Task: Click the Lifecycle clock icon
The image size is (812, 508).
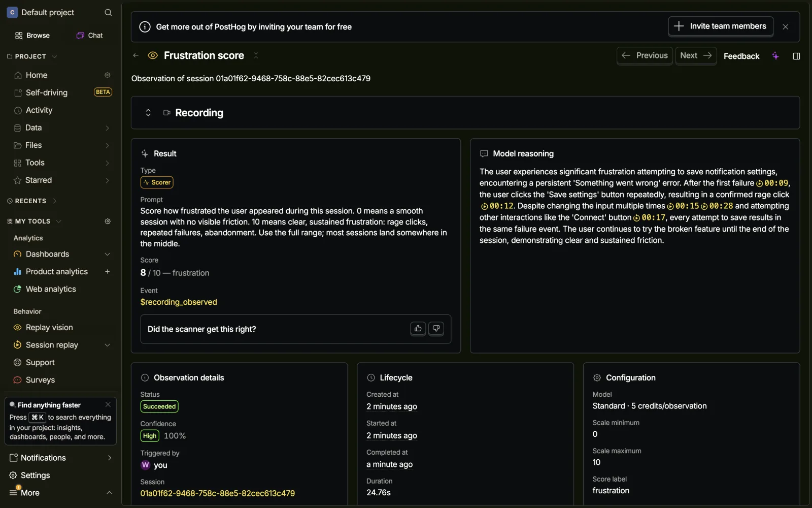Action: (371, 377)
